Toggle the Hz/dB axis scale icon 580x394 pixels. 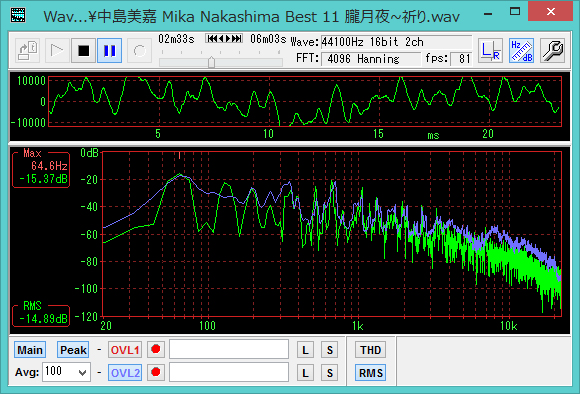tap(522, 51)
